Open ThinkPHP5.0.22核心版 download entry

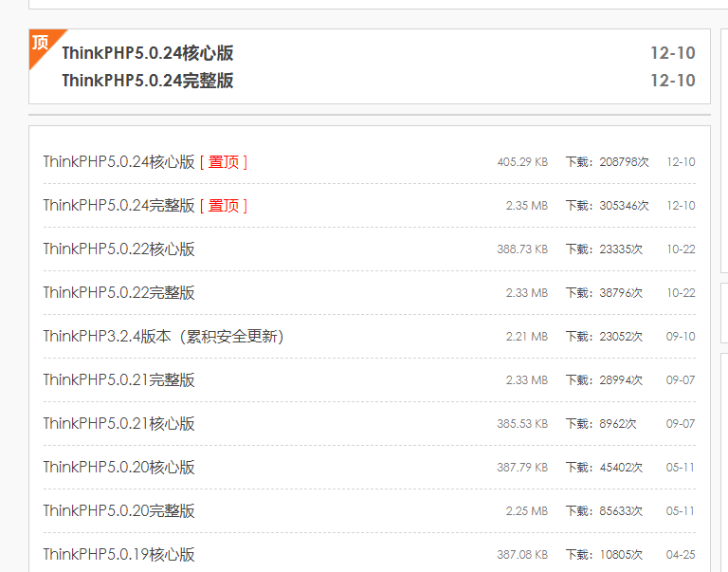[118, 249]
